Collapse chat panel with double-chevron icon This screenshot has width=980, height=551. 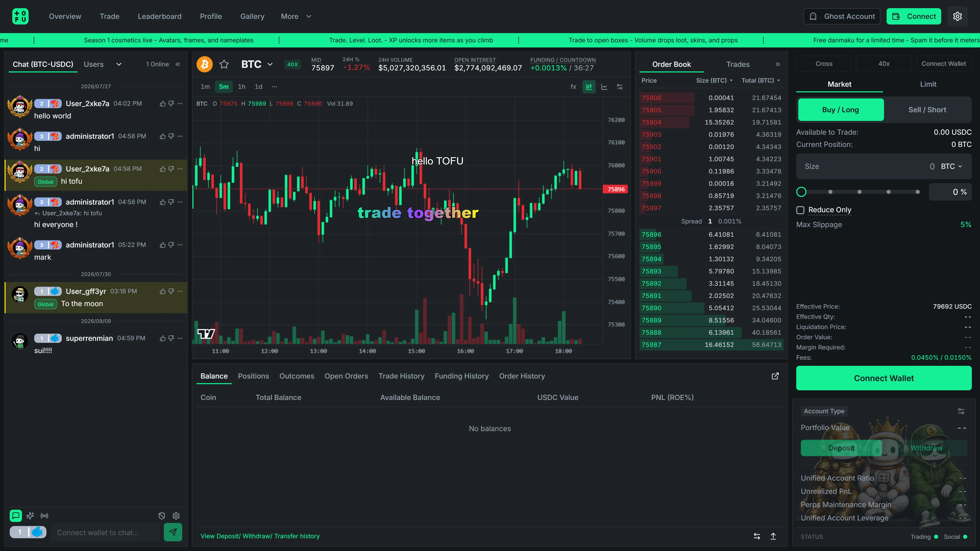coord(178,64)
